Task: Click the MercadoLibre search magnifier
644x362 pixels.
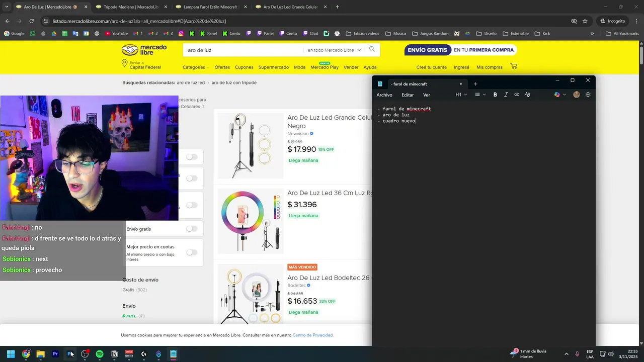Action: tap(372, 49)
